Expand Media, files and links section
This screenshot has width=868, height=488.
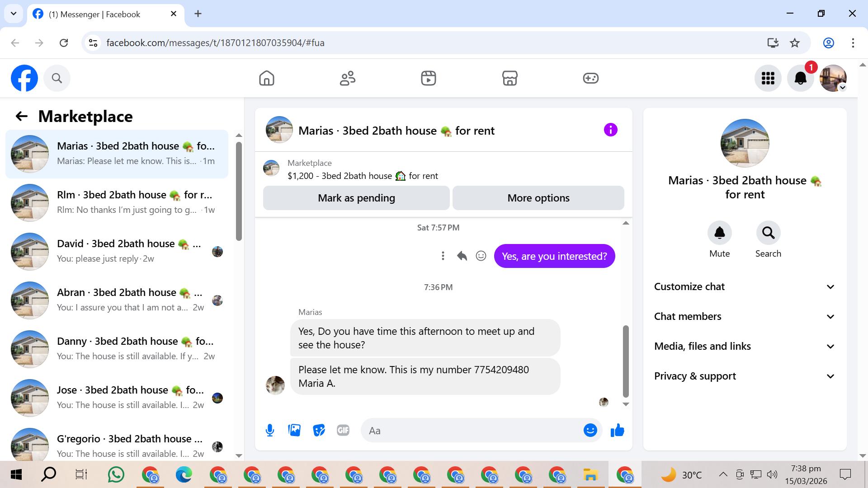pos(745,347)
